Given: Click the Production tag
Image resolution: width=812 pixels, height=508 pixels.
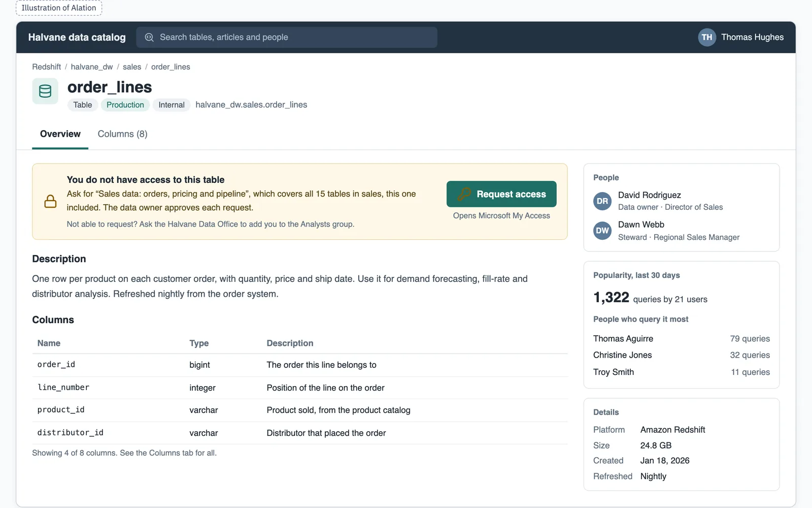Looking at the screenshot, I should [125, 105].
